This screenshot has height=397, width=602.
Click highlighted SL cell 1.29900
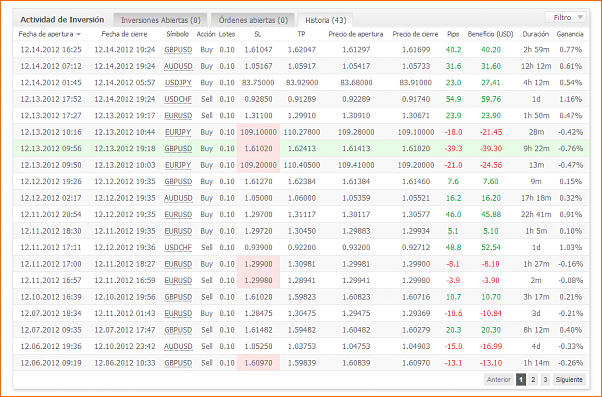coord(258,264)
